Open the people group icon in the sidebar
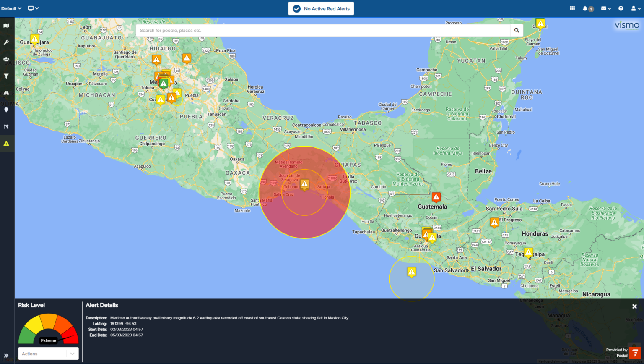This screenshot has height=364, width=644. pyautogui.click(x=6, y=59)
